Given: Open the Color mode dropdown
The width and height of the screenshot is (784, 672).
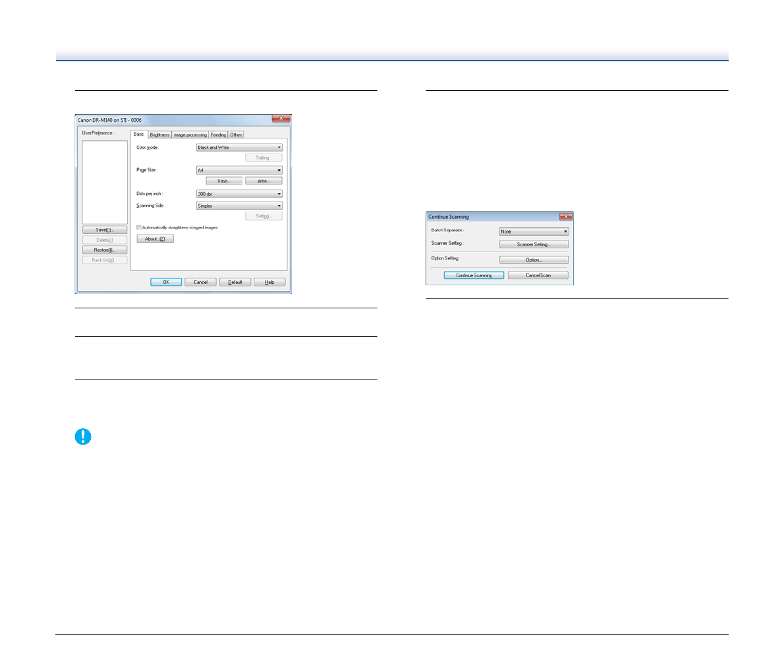Looking at the screenshot, I should pos(239,148).
